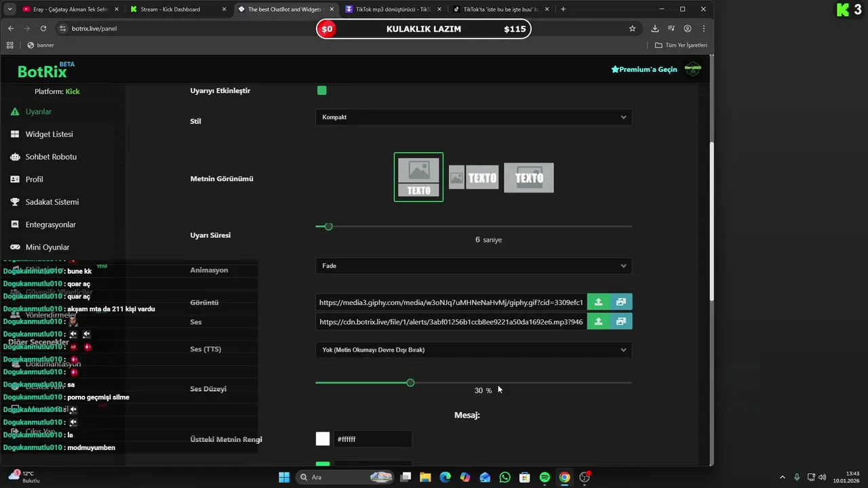The image size is (868, 488).
Task: Open banner bookmark
Action: coord(41,45)
